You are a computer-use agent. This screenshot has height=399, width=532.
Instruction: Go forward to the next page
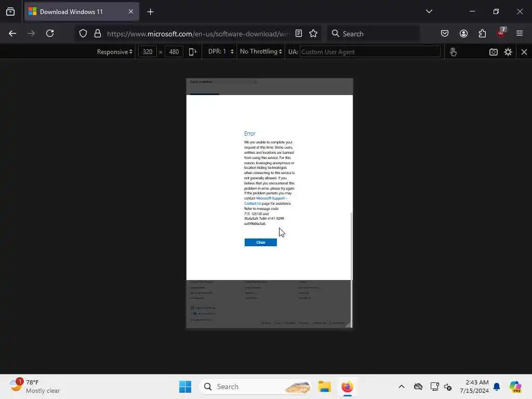coord(31,34)
